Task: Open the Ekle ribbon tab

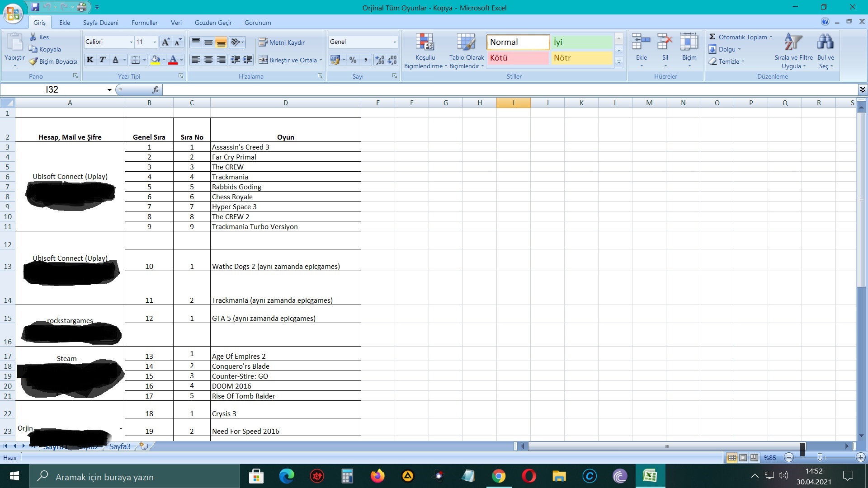Action: (x=65, y=23)
